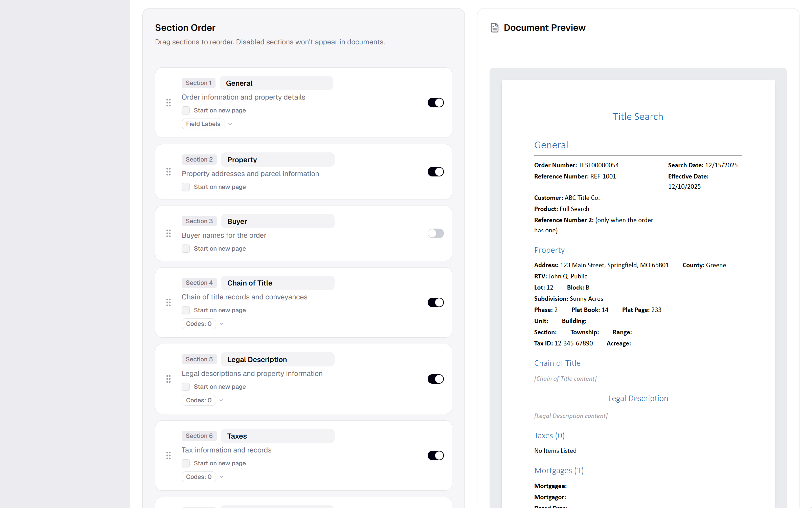Check Start on new page for Taxes
Image resolution: width=812 pixels, height=508 pixels.
point(186,463)
